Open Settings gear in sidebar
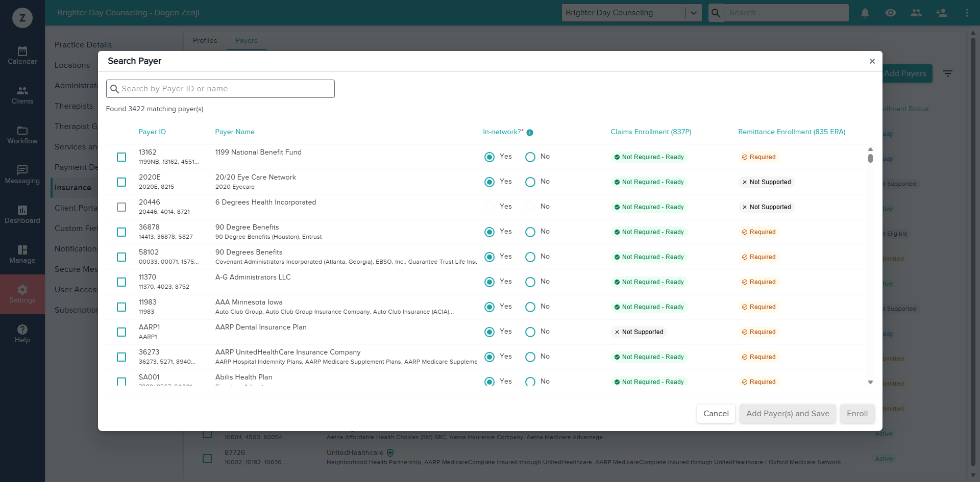 coord(22,294)
